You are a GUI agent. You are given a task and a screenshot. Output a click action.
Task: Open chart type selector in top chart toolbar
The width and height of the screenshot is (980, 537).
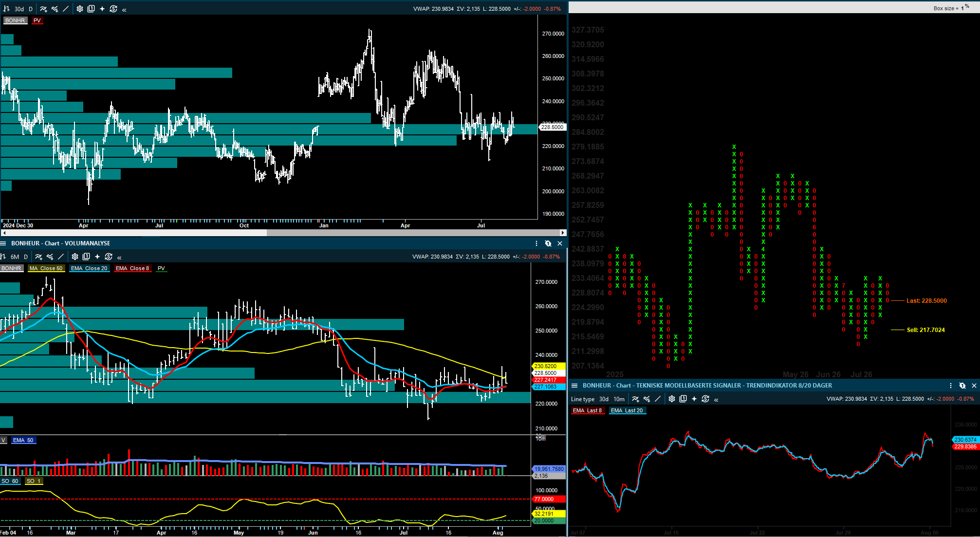[x=6, y=9]
